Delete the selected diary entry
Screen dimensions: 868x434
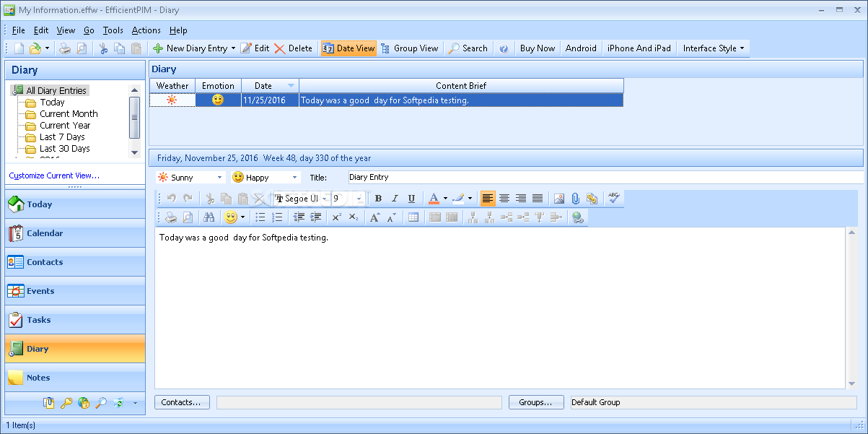click(293, 48)
